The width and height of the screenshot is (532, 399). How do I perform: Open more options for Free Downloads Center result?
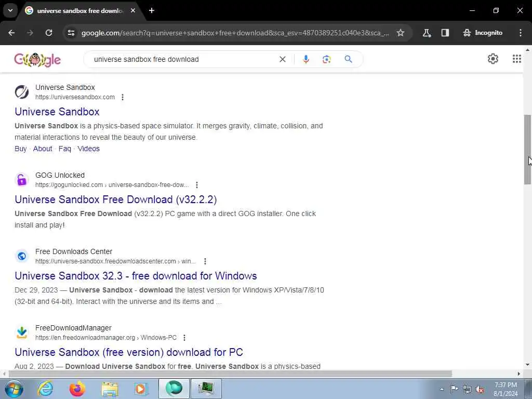pos(205,261)
